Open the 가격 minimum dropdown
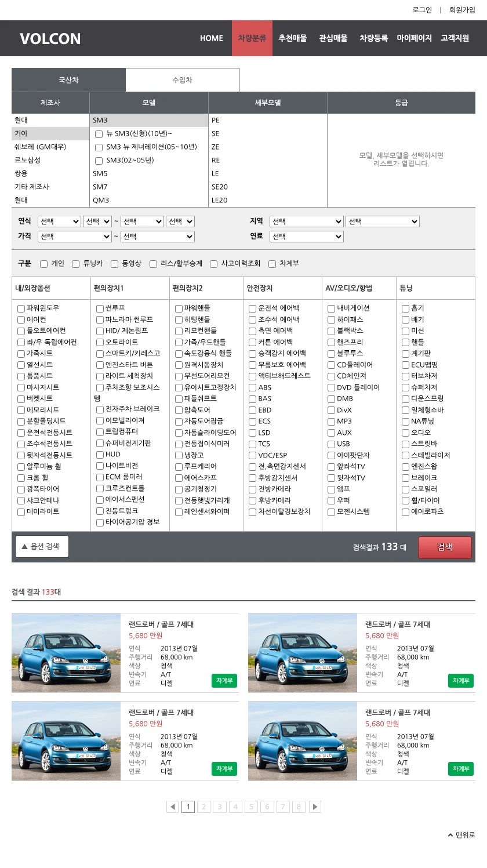This screenshot has height=868, width=487. coord(75,237)
